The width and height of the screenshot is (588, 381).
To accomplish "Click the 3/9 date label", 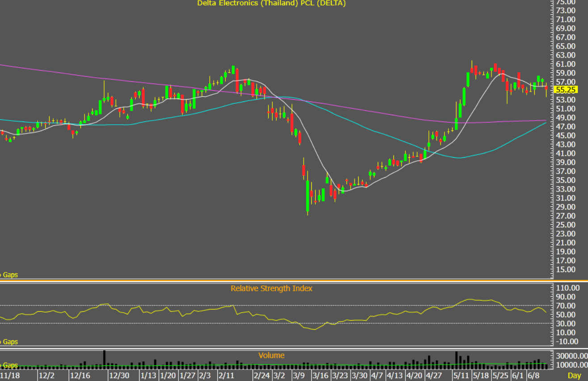I will pos(299,375).
